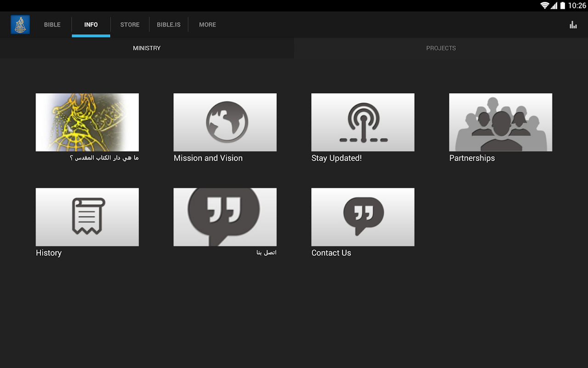Tap the Bible Society app logo
The width and height of the screenshot is (588, 368).
pos(20,24)
